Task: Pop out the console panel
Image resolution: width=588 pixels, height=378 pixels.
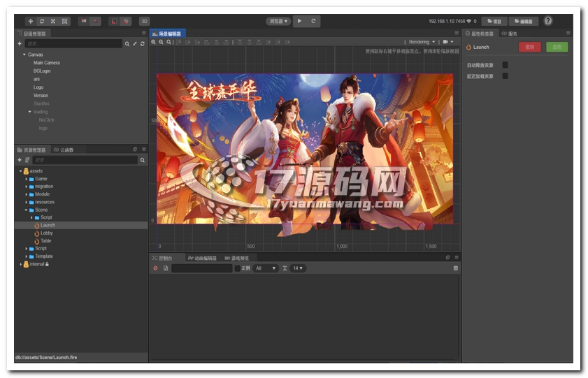Action: 447,258
